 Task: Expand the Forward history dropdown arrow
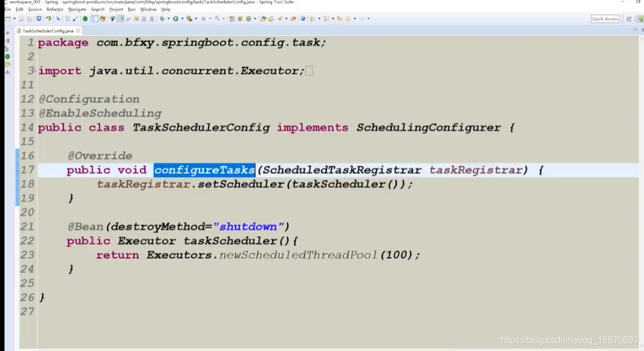point(368,19)
